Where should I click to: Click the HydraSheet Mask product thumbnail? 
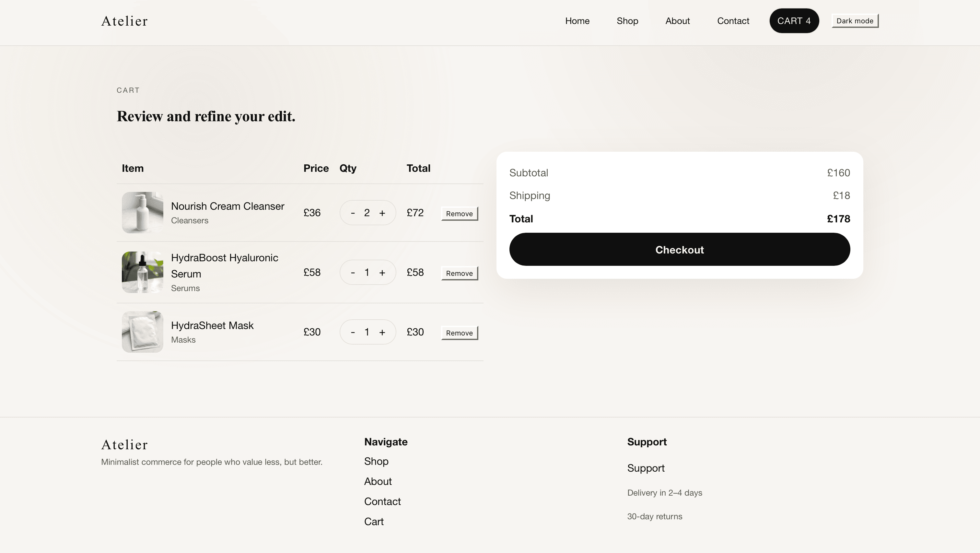tap(142, 332)
